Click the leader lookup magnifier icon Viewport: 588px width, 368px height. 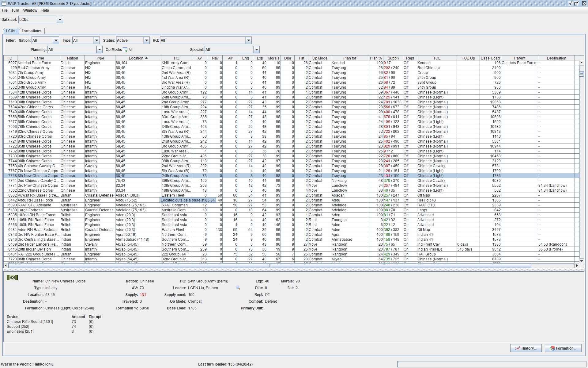click(238, 288)
